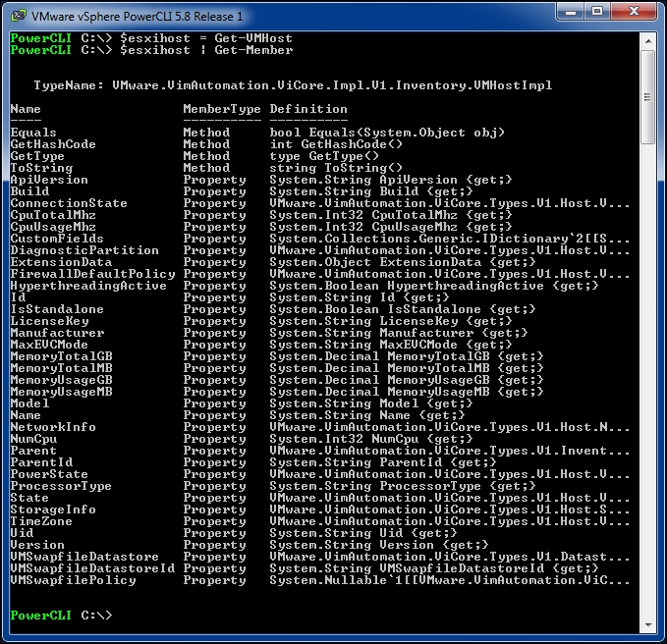Viewport: 667px width, 644px height.
Task: Click the 'MemoryTotalGB' property name
Action: pyautogui.click(x=61, y=356)
